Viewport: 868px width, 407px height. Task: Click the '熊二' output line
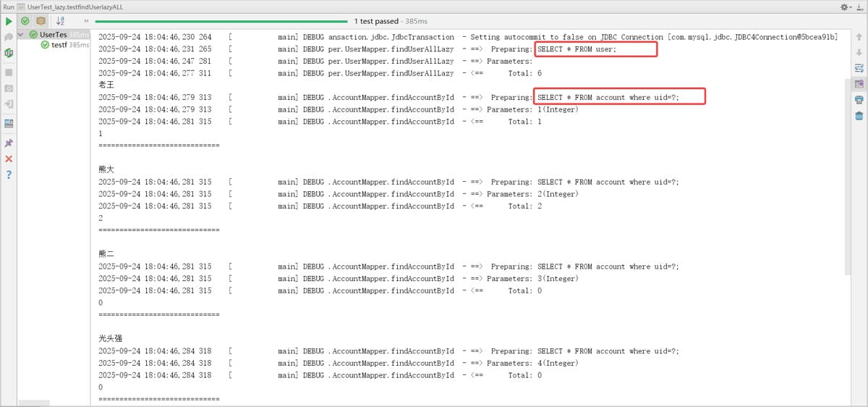click(x=106, y=254)
